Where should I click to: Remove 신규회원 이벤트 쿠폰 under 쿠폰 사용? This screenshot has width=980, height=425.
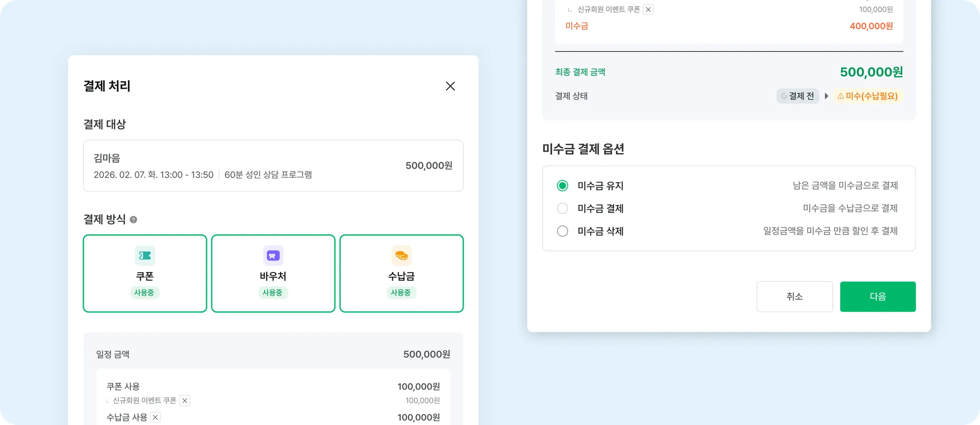(x=185, y=401)
